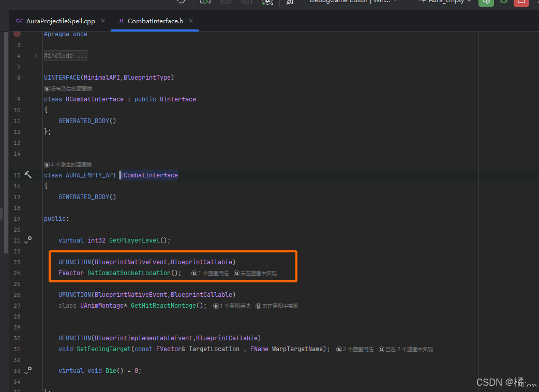539x392 pixels.
Task: Switch to the AuraProjectileSpell.cpp tab
Action: pyautogui.click(x=61, y=21)
